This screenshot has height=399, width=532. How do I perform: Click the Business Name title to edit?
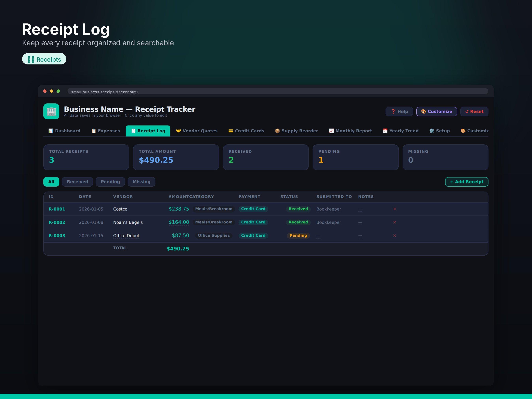pyautogui.click(x=129, y=109)
